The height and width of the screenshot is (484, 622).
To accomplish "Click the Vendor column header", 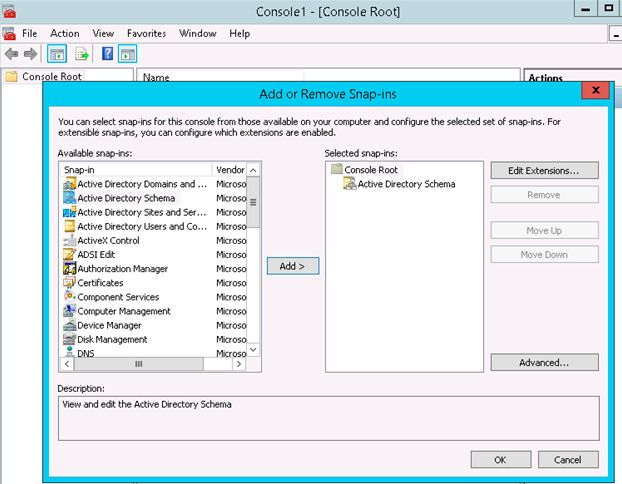I will point(229,170).
